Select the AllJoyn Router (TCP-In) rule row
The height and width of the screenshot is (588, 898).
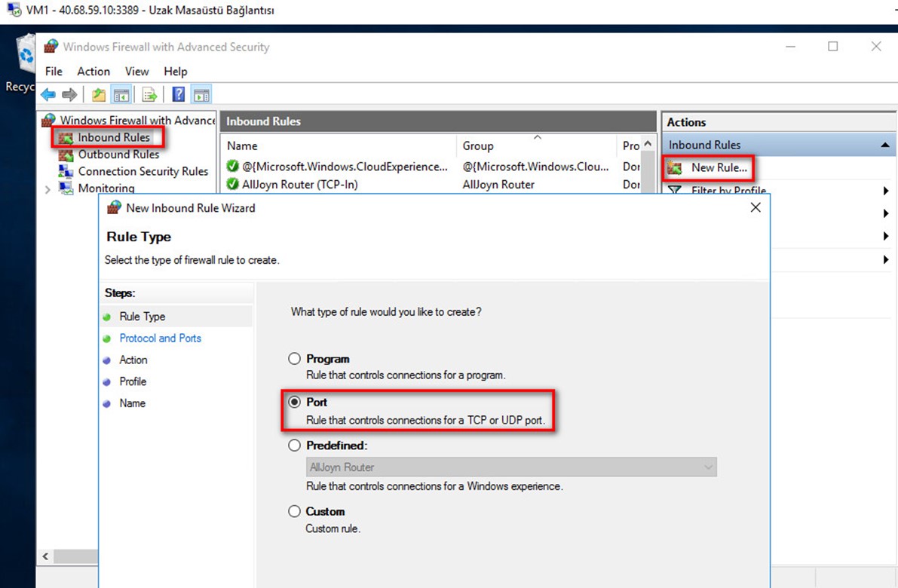pos(431,185)
